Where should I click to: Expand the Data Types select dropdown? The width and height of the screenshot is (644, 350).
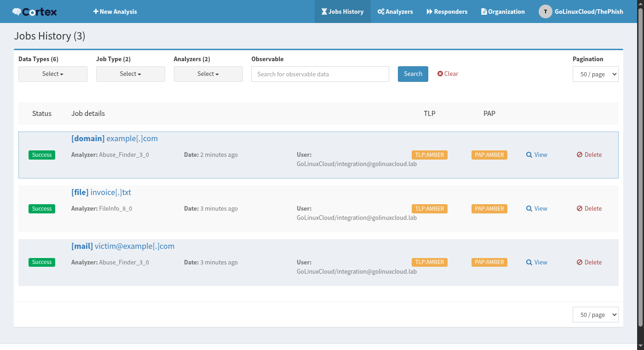(53, 74)
